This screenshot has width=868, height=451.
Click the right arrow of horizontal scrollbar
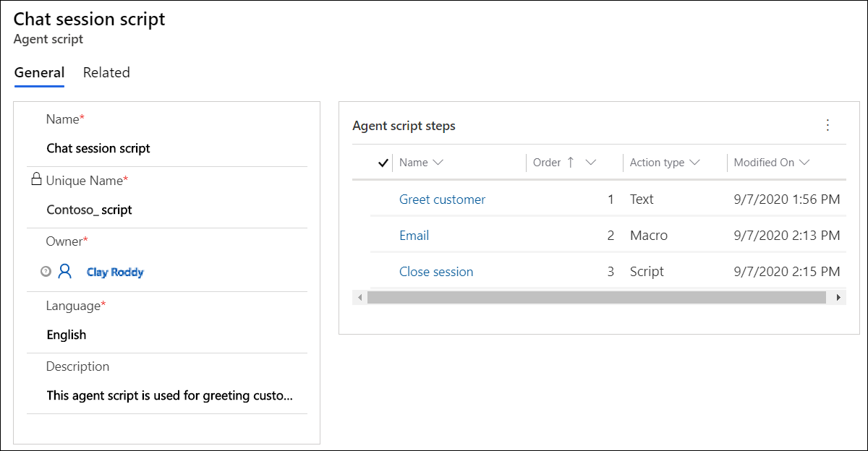pyautogui.click(x=838, y=297)
